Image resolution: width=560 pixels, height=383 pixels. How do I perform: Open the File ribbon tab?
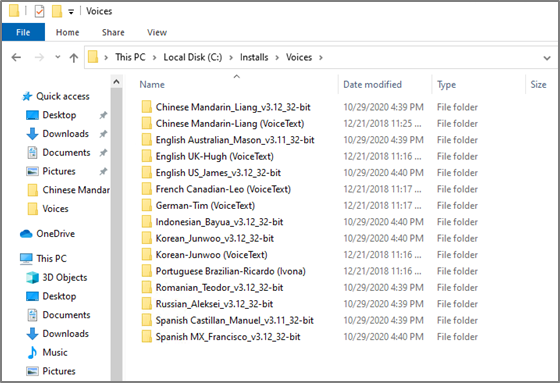[23, 32]
